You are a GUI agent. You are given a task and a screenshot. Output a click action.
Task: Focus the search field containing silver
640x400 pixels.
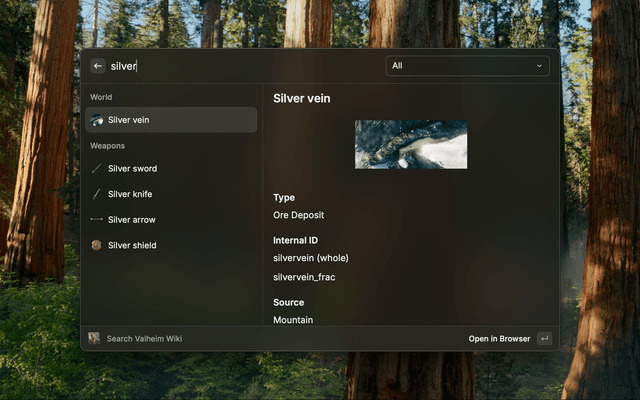(250, 66)
